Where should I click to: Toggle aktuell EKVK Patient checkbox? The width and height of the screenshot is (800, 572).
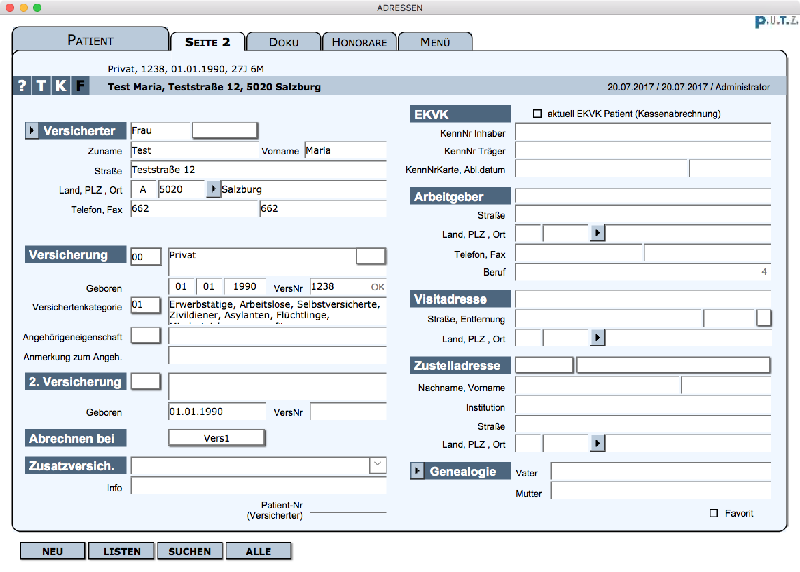tap(537, 113)
